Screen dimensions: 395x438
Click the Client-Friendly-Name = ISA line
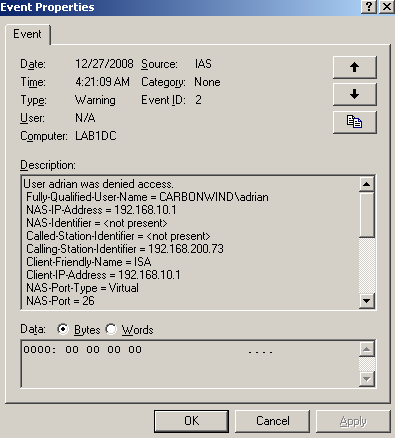(x=89, y=262)
